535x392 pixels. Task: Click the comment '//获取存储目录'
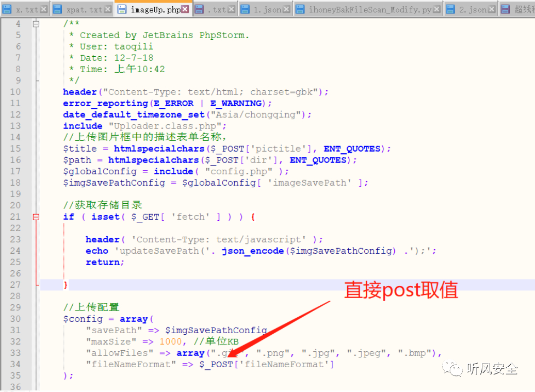(102, 205)
